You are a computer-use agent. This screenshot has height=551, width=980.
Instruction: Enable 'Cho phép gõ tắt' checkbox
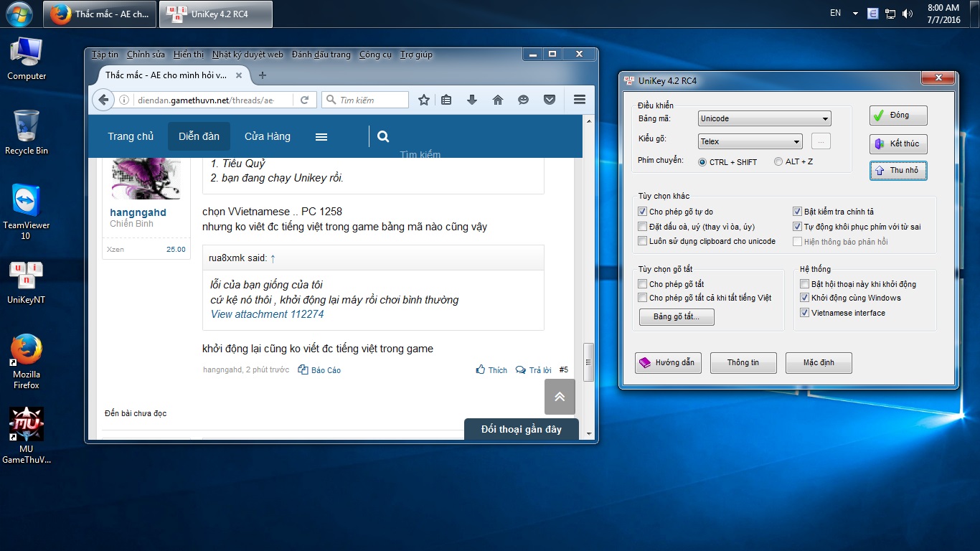click(x=642, y=284)
